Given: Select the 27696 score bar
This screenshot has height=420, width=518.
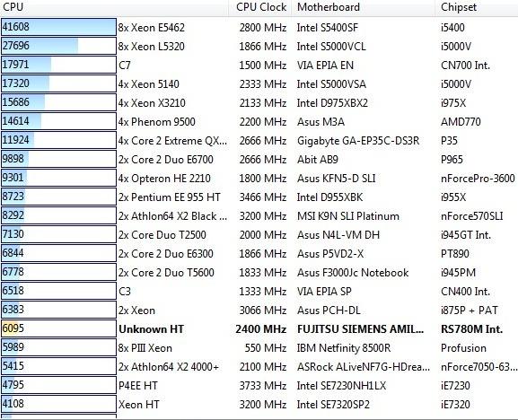Looking at the screenshot, I should [x=58, y=46].
